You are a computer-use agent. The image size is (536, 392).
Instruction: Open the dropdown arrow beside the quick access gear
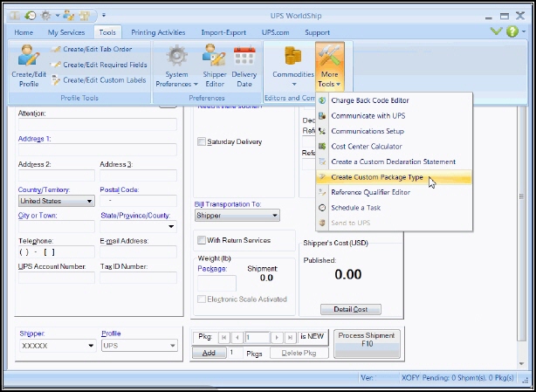(x=57, y=16)
